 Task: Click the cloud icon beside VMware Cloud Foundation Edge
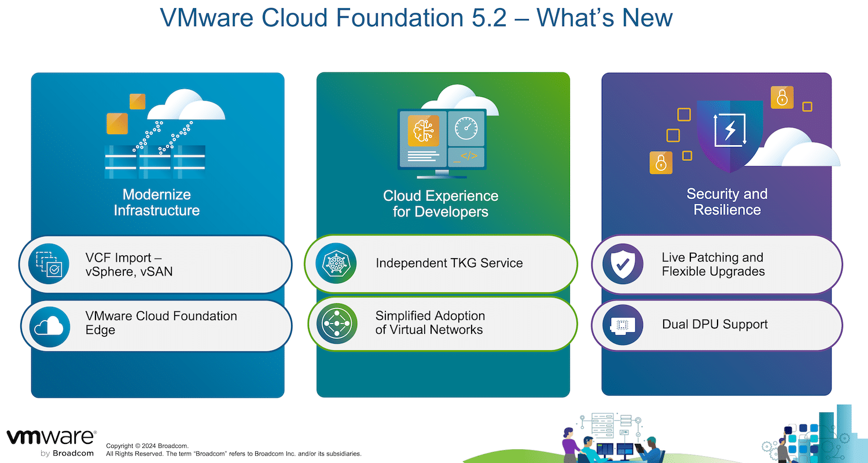click(x=49, y=327)
